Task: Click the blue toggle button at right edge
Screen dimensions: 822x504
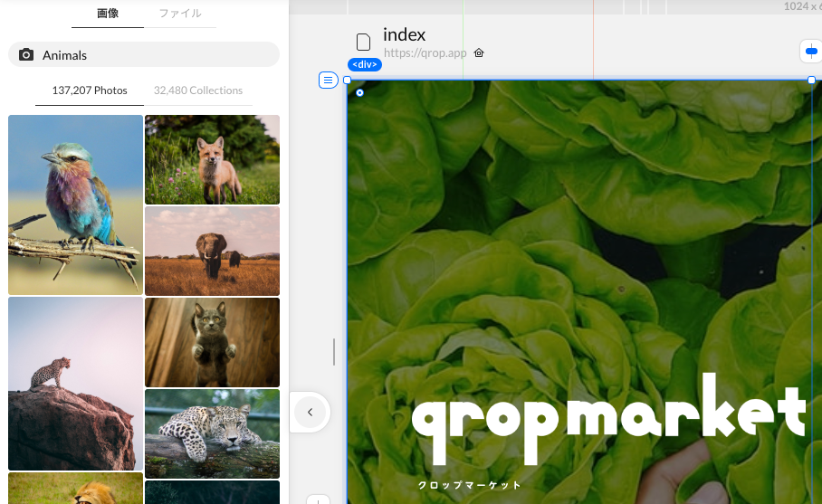Action: click(x=811, y=52)
